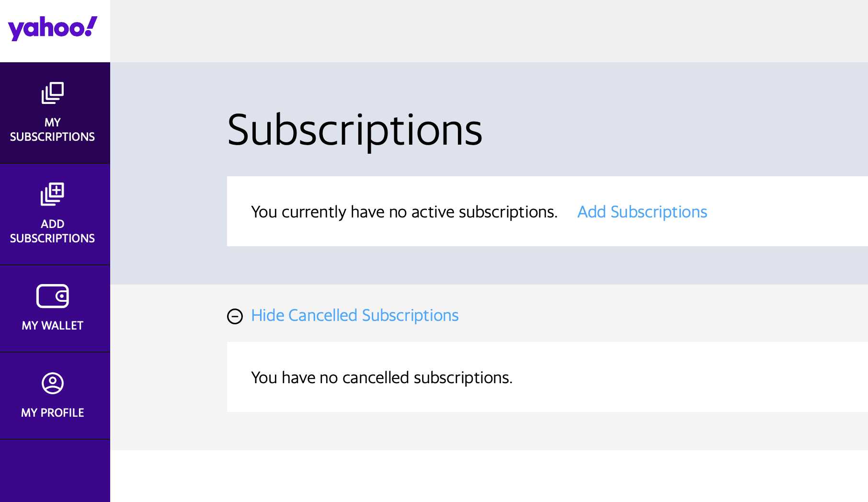Follow the blue Add Subscriptions link

(642, 212)
